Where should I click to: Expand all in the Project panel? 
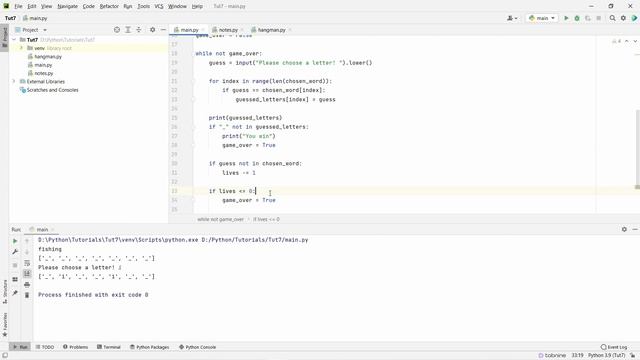pyautogui.click(x=128, y=30)
